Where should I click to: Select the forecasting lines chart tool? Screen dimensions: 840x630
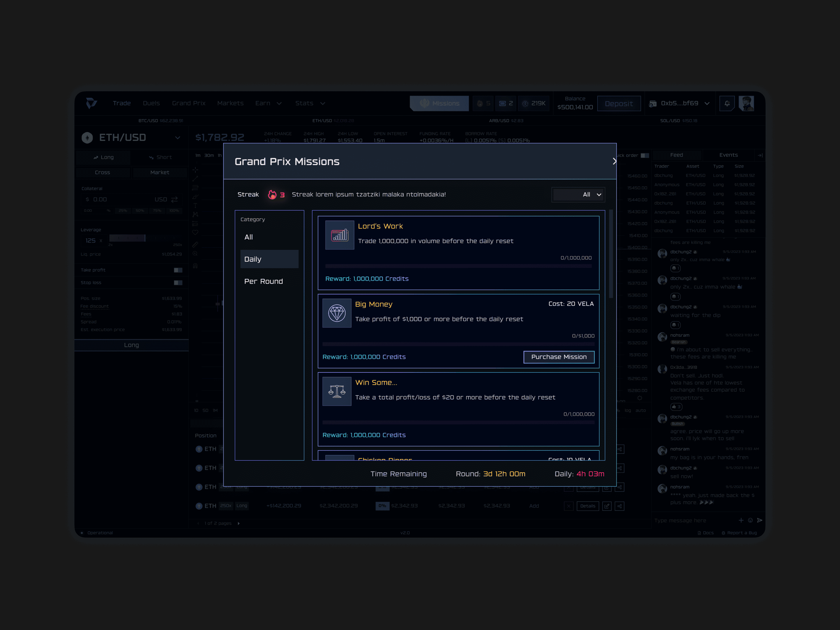(x=195, y=224)
